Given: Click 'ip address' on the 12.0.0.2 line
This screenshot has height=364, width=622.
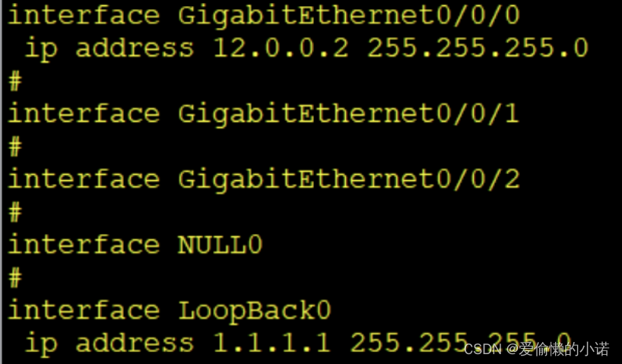Looking at the screenshot, I should click(109, 49).
